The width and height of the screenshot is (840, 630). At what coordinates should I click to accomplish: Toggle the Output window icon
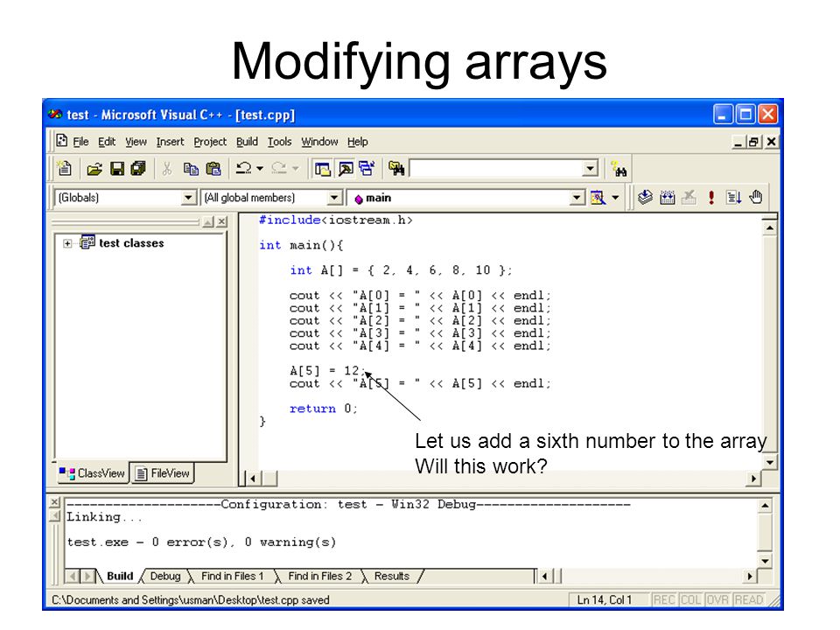[x=346, y=169]
